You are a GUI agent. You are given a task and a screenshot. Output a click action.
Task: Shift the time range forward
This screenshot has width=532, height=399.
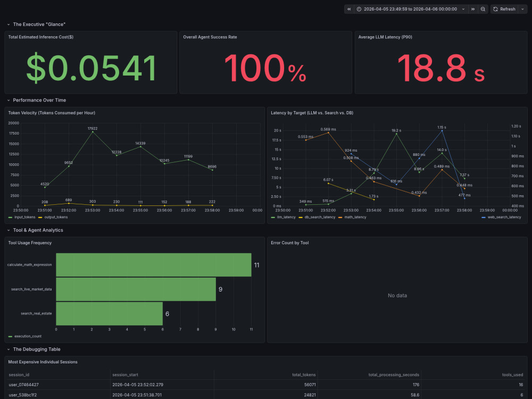click(x=472, y=9)
